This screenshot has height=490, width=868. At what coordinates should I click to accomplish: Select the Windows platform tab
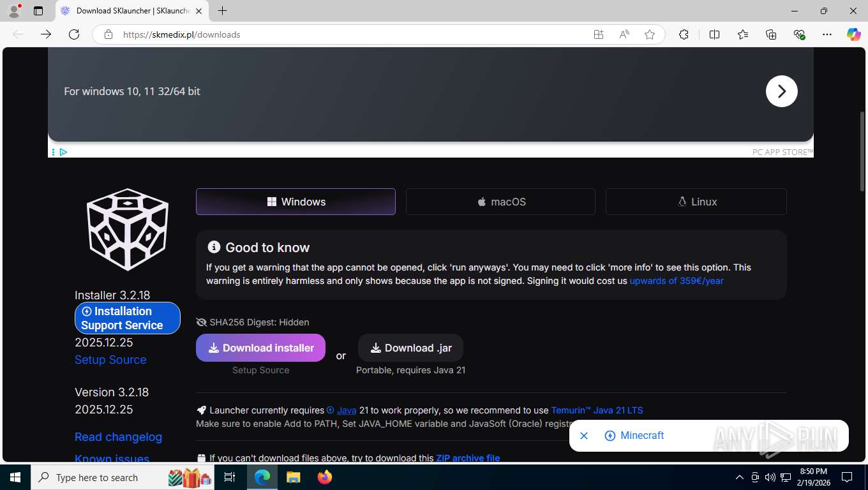[x=296, y=202]
